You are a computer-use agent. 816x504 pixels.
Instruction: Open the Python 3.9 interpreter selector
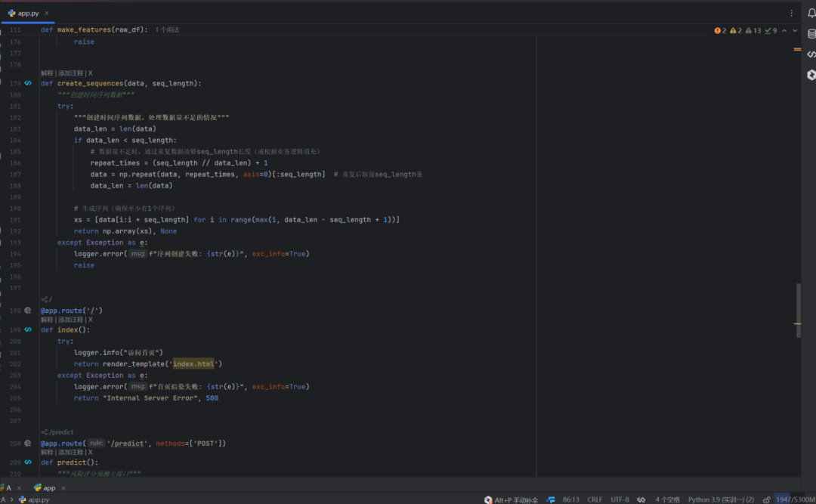720,499
